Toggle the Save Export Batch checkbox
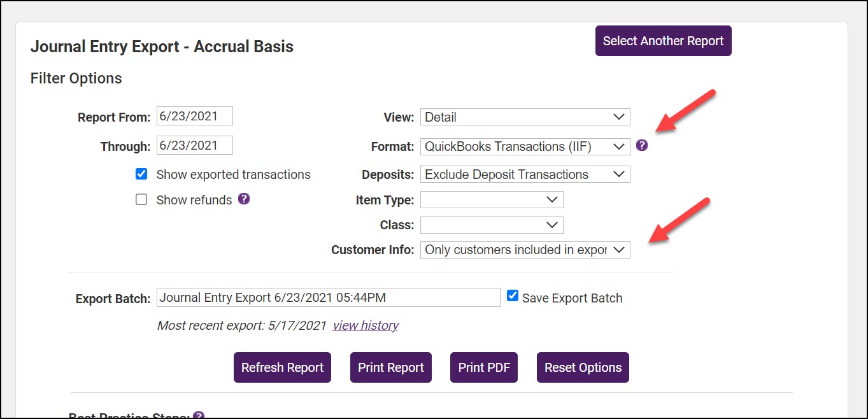 pyautogui.click(x=513, y=296)
